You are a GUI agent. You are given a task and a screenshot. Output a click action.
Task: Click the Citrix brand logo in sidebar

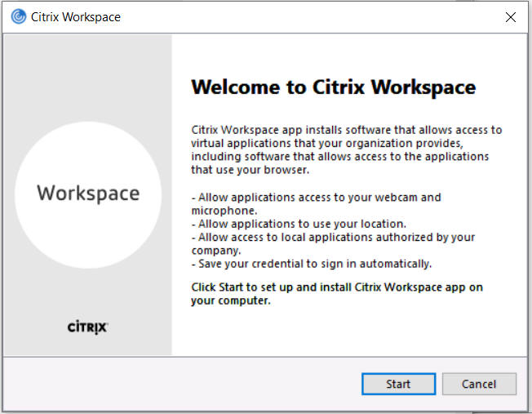(88, 327)
